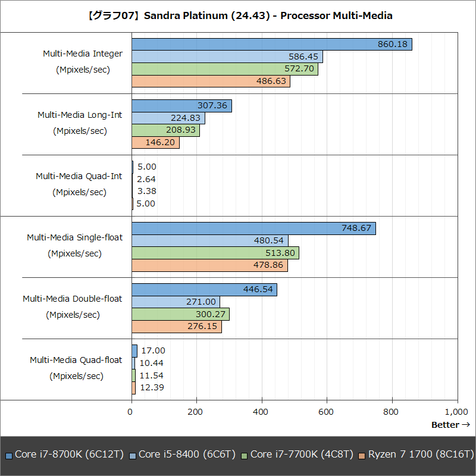Click the chart title Sandra Platinum heading

coord(238,15)
